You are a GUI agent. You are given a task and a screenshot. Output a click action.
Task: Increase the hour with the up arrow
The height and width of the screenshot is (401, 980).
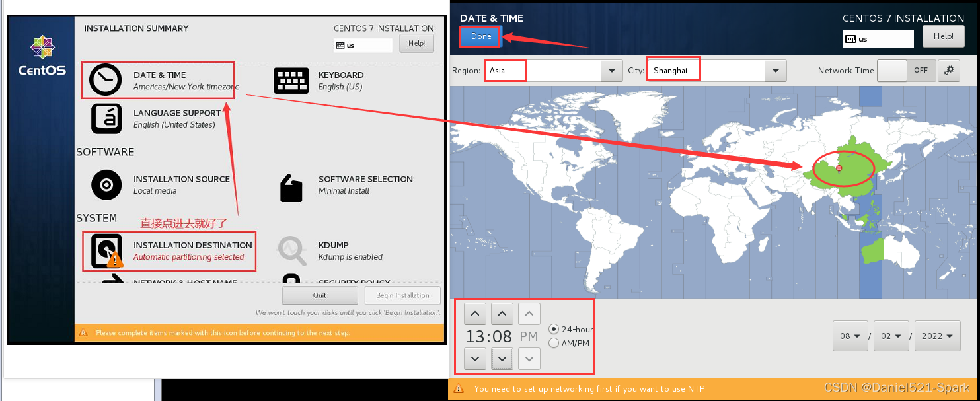(x=475, y=313)
